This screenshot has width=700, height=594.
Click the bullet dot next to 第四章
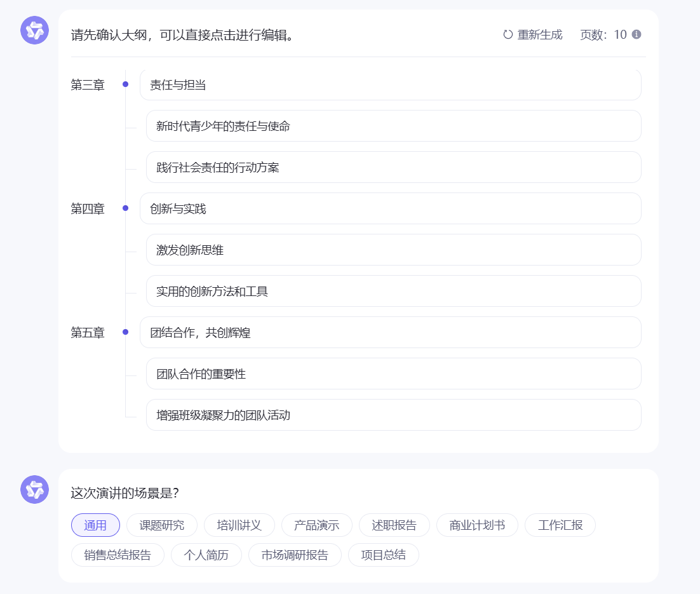(125, 208)
